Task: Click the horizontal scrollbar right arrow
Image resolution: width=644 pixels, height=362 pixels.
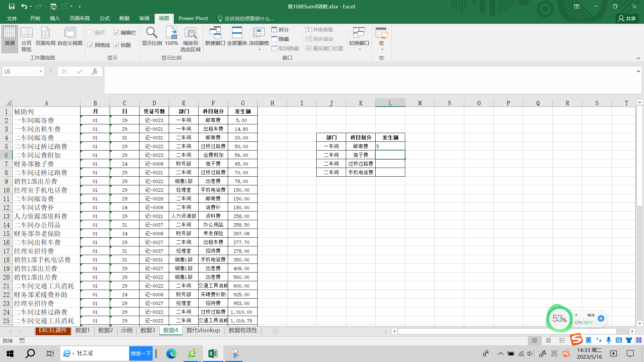Action: coord(632,331)
